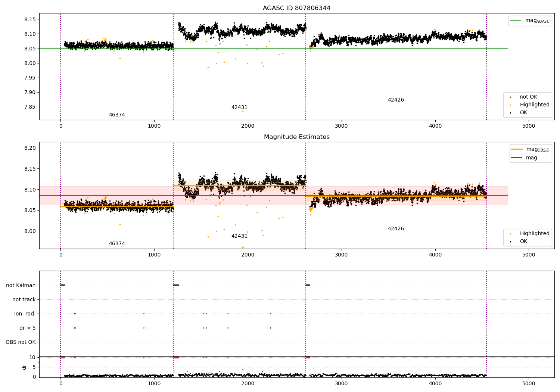Click obsid label 42426 in top plot

pos(396,100)
